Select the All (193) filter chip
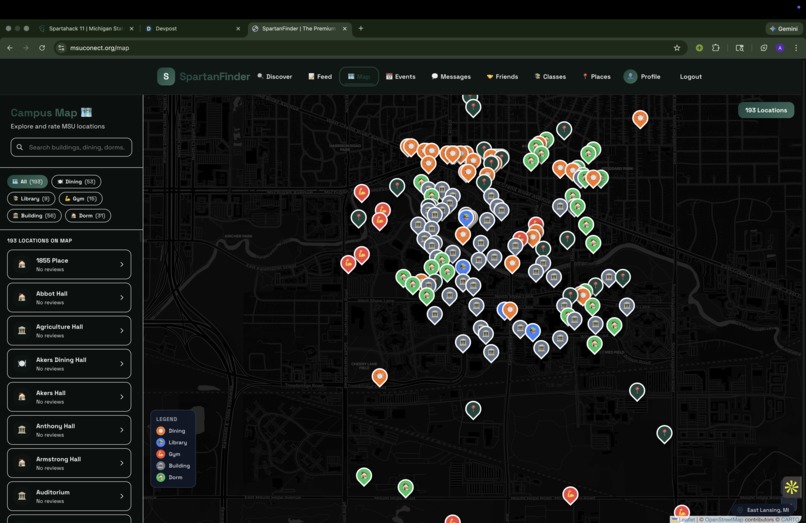The width and height of the screenshot is (806, 523). click(x=28, y=182)
